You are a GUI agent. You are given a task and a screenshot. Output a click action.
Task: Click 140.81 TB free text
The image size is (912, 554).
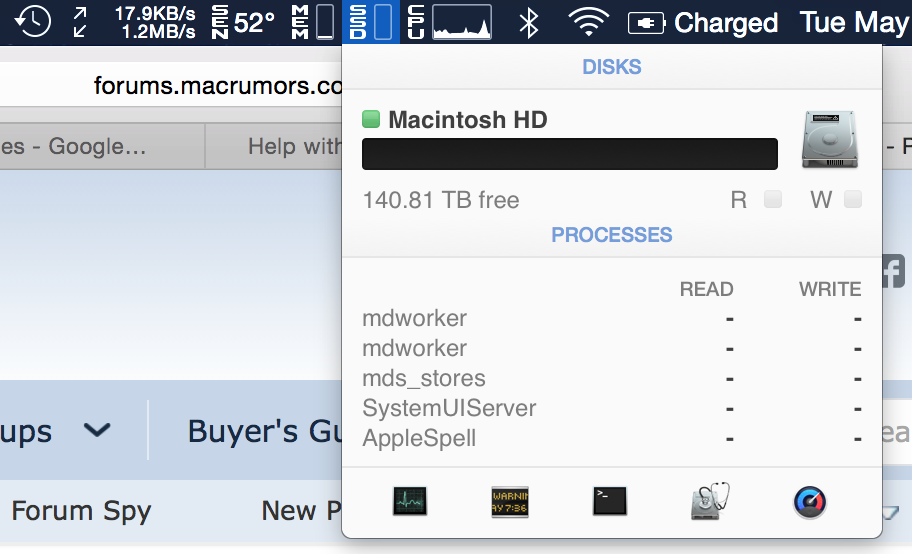[x=441, y=200]
